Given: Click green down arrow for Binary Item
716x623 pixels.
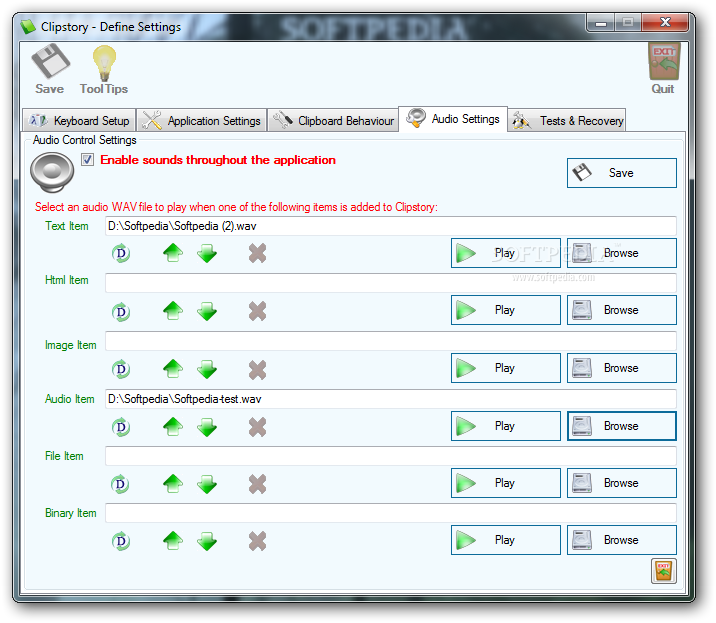Looking at the screenshot, I should coord(207,541).
